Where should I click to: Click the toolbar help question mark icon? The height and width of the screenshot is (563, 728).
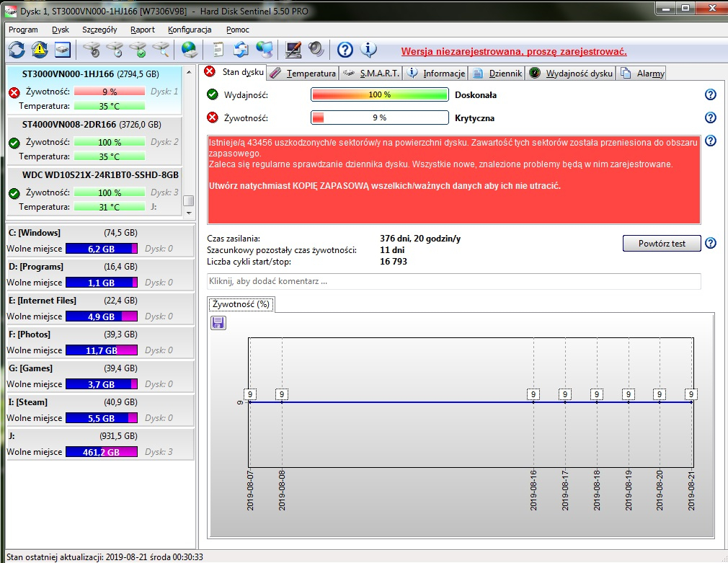[x=345, y=49]
